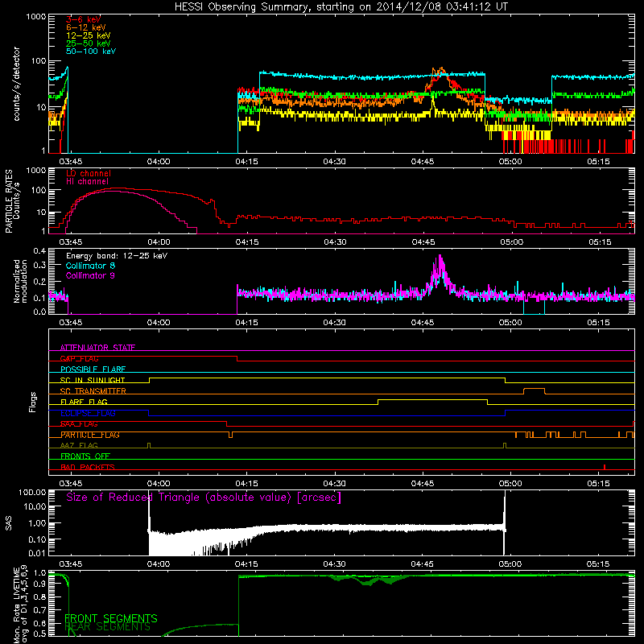Click the Energy band: 12-25 keV text
This screenshot has width=644, height=644.
[x=117, y=256]
